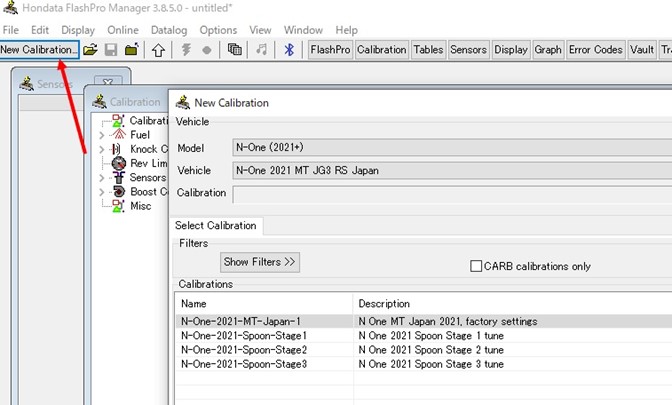Select the Rev Limit gauge icon
The height and width of the screenshot is (405, 672).
(x=119, y=163)
